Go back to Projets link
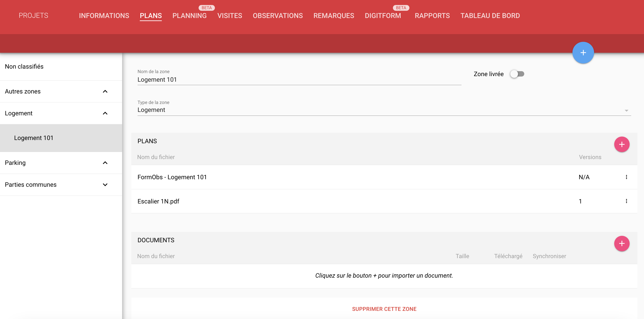Viewport: 644px width, 319px height. 33,15
